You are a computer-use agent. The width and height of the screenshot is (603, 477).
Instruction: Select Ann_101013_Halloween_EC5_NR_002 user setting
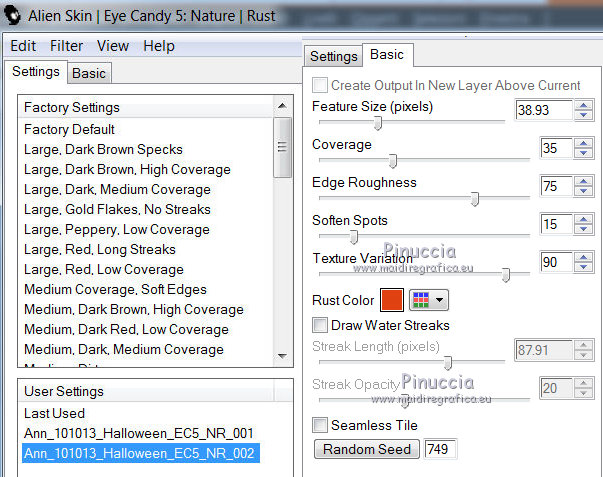pyautogui.click(x=141, y=453)
